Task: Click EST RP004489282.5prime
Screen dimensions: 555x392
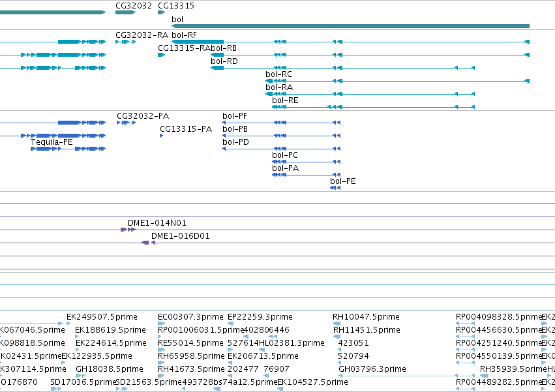Action: point(498,382)
